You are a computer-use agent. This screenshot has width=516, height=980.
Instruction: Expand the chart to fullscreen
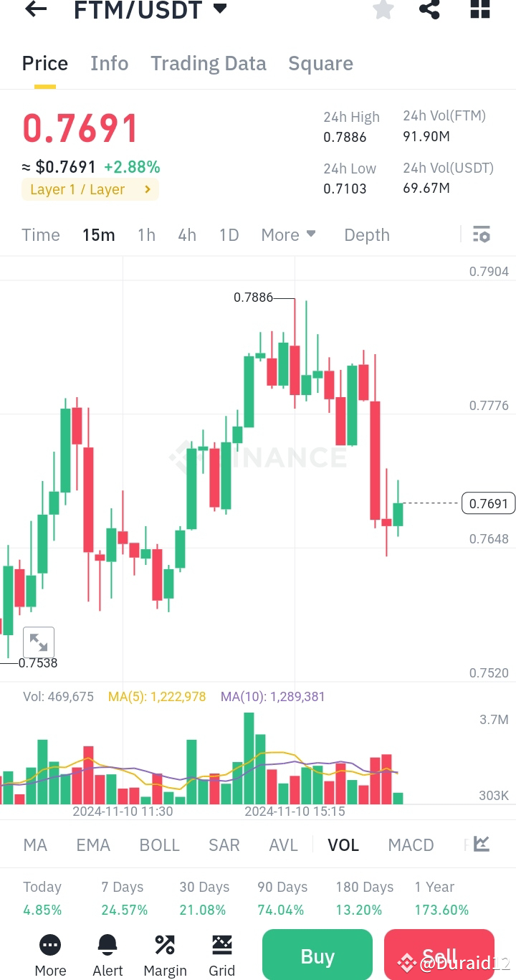pos(39,642)
